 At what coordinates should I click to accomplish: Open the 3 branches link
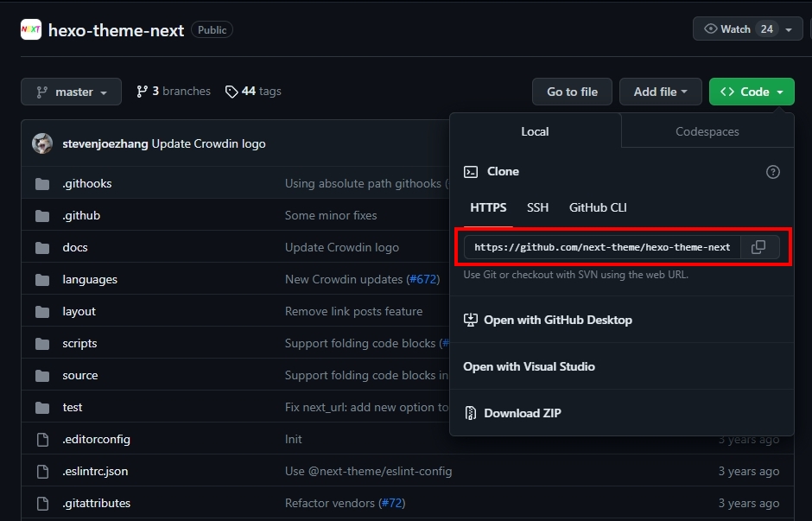pyautogui.click(x=174, y=91)
